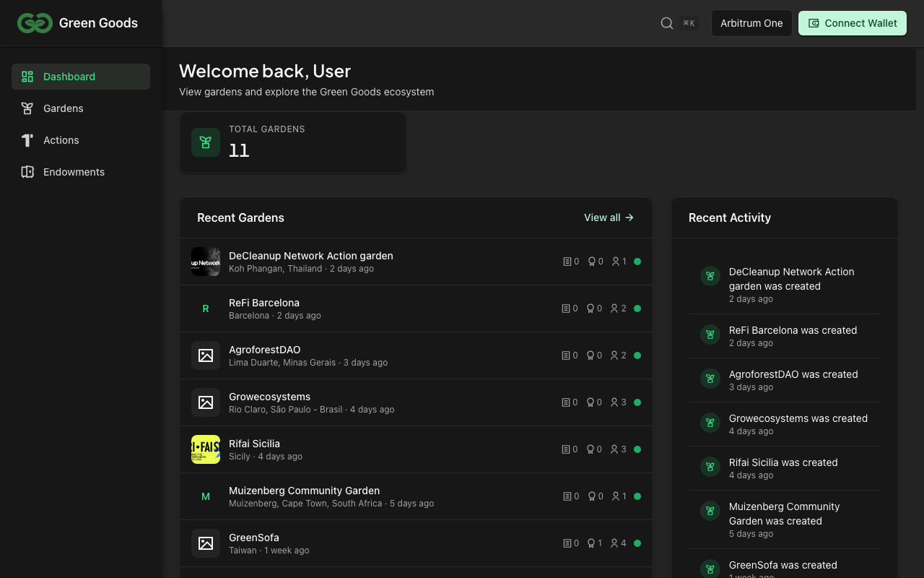This screenshot has width=924, height=578.
Task: Open the Actions sidebar section
Action: 61,140
